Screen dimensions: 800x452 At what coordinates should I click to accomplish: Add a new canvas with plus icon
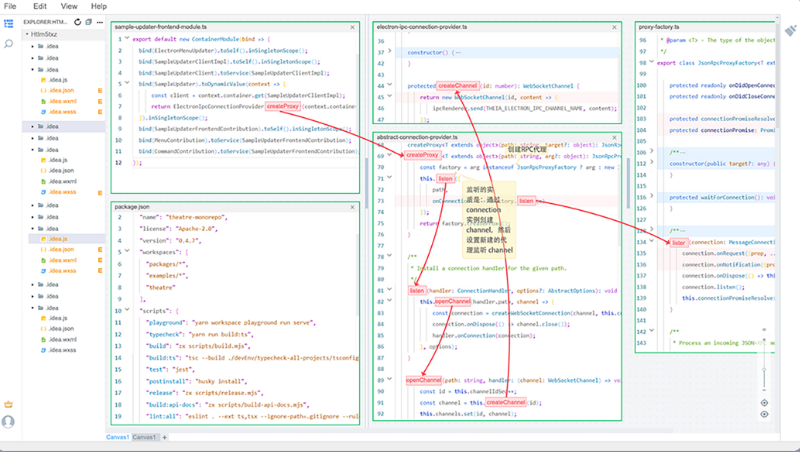[165, 437]
